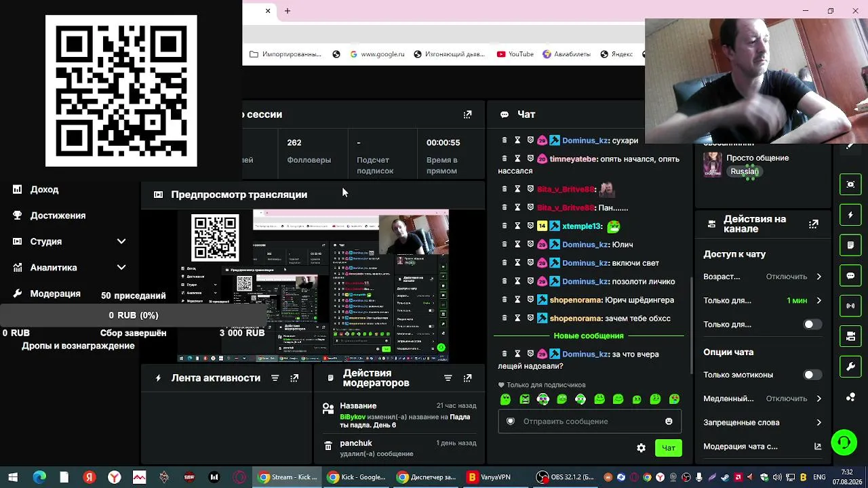The width and height of the screenshot is (868, 488).
Task: Open www.google.ru bookmark
Action: (377, 54)
